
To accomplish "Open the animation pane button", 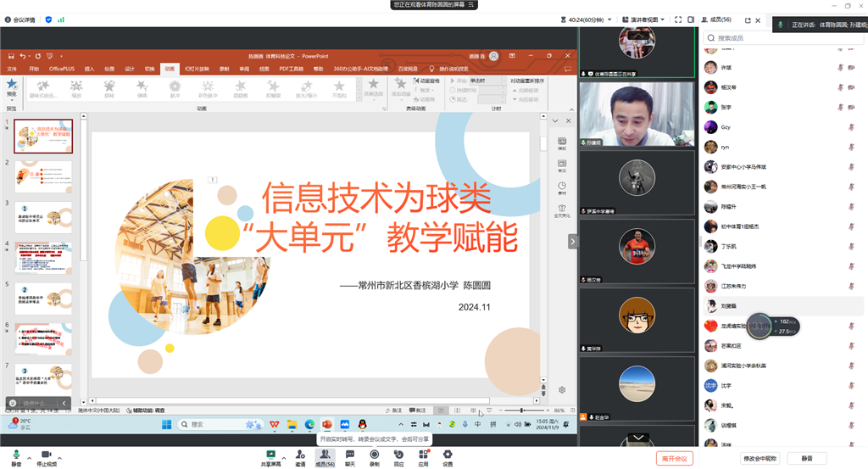I will [426, 81].
